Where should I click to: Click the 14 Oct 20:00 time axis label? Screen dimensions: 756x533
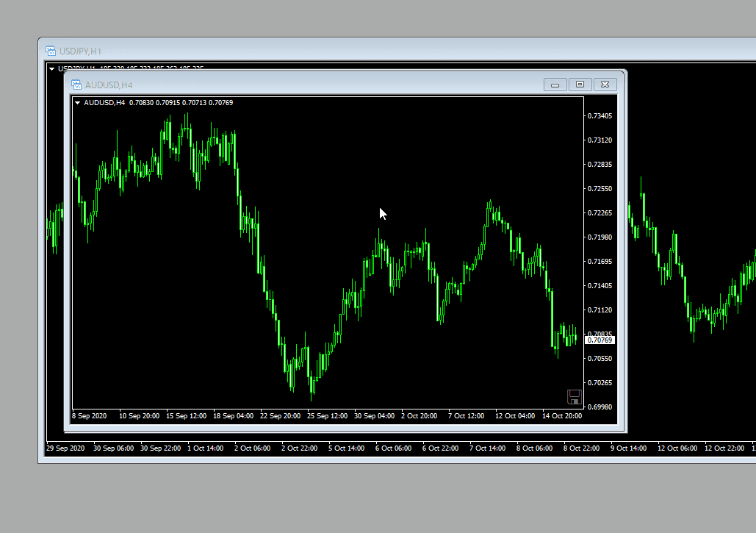(562, 416)
